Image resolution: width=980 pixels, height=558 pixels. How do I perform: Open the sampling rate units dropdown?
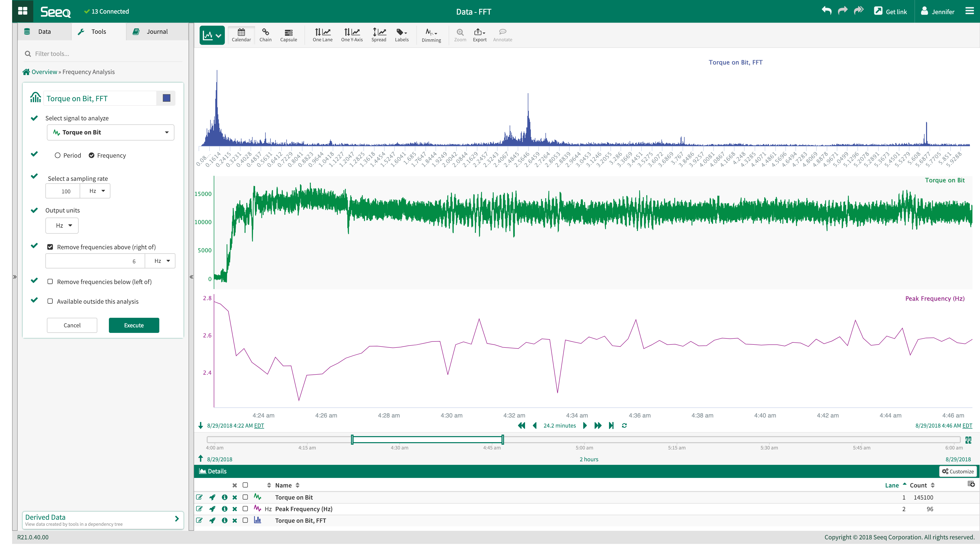[x=95, y=190]
